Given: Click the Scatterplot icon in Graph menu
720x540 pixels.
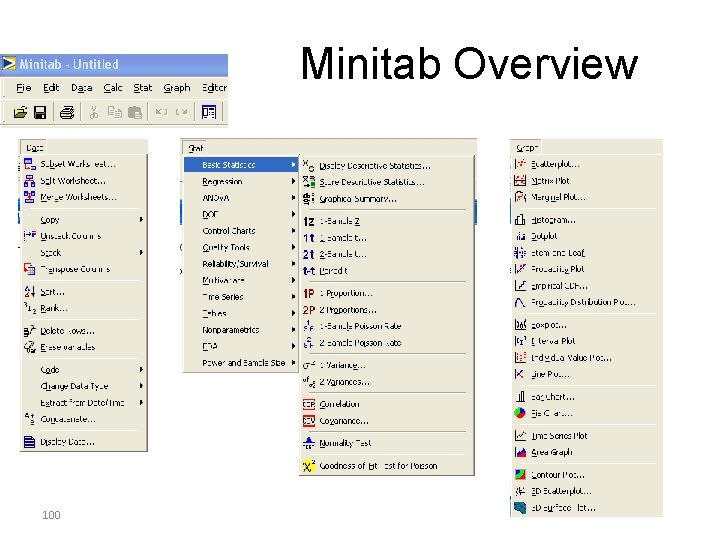Looking at the screenshot, I should (x=520, y=164).
